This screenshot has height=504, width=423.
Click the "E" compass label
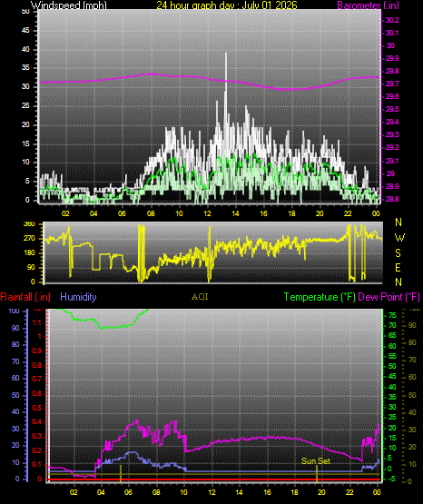tap(398, 268)
